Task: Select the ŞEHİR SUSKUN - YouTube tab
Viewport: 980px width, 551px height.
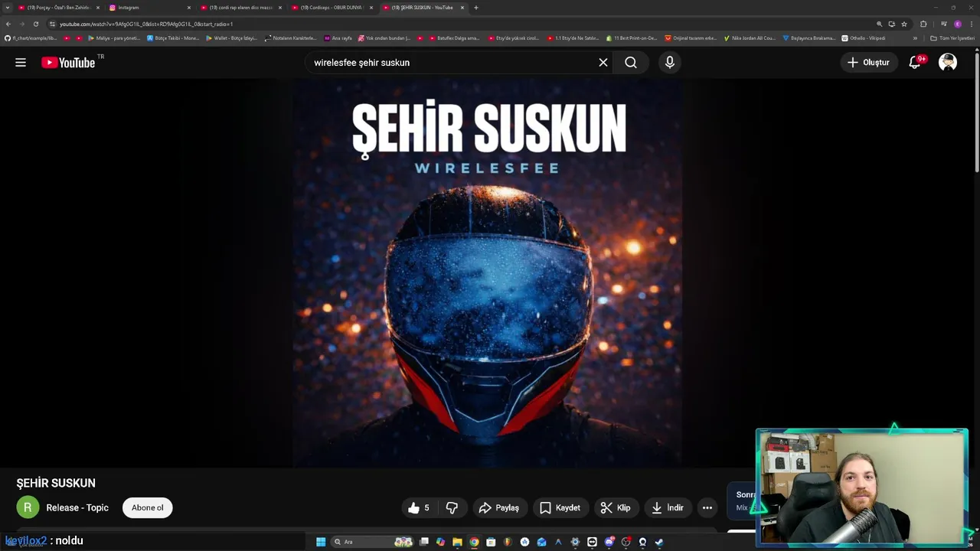Action: (423, 8)
